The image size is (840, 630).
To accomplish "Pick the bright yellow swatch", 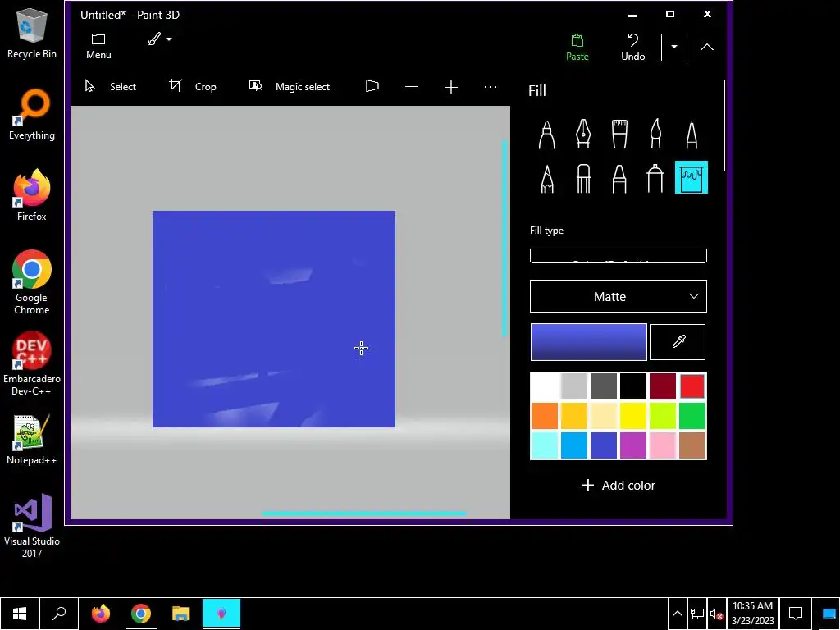I will [633, 416].
